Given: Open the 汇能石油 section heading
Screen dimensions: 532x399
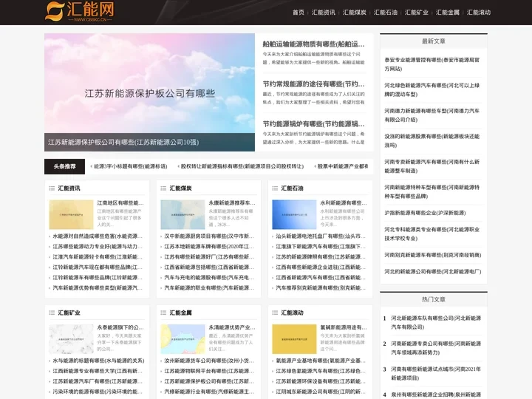Looking at the screenshot, I should pyautogui.click(x=292, y=188).
